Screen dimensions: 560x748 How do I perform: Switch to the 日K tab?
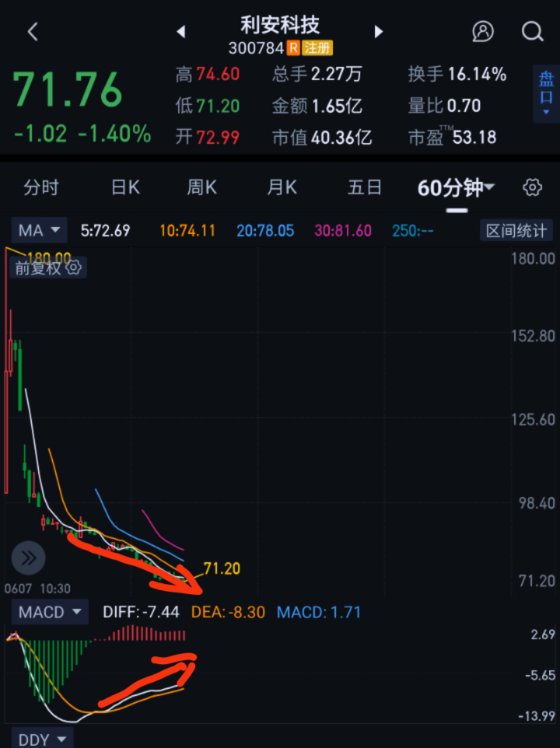(x=125, y=187)
